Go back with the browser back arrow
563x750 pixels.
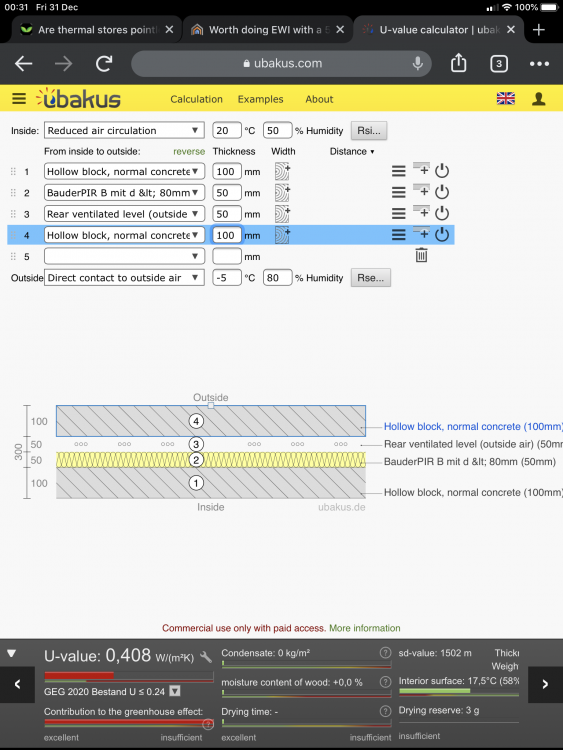click(x=23, y=63)
